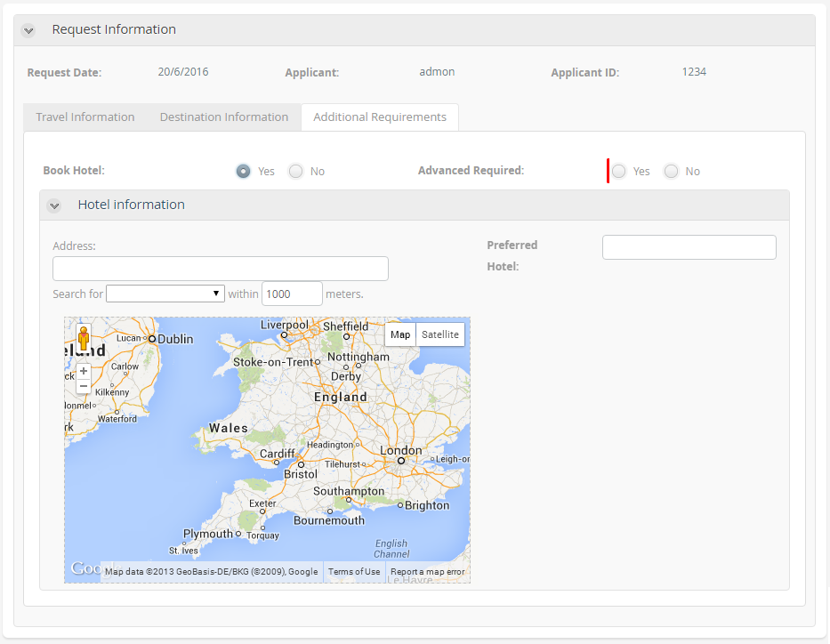The height and width of the screenshot is (644, 830).
Task: Click the applicant name admon
Action: [x=437, y=72]
